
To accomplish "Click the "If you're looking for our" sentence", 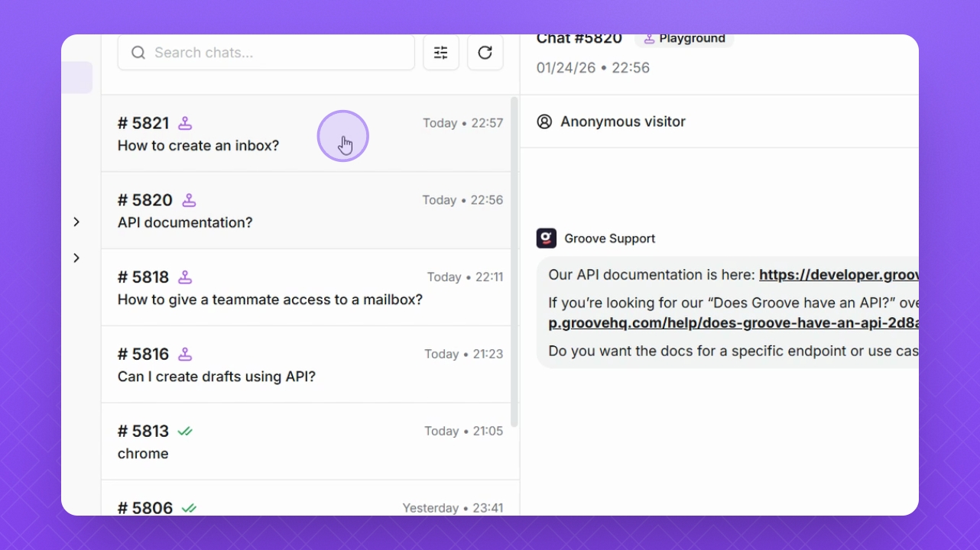I will click(x=734, y=303).
